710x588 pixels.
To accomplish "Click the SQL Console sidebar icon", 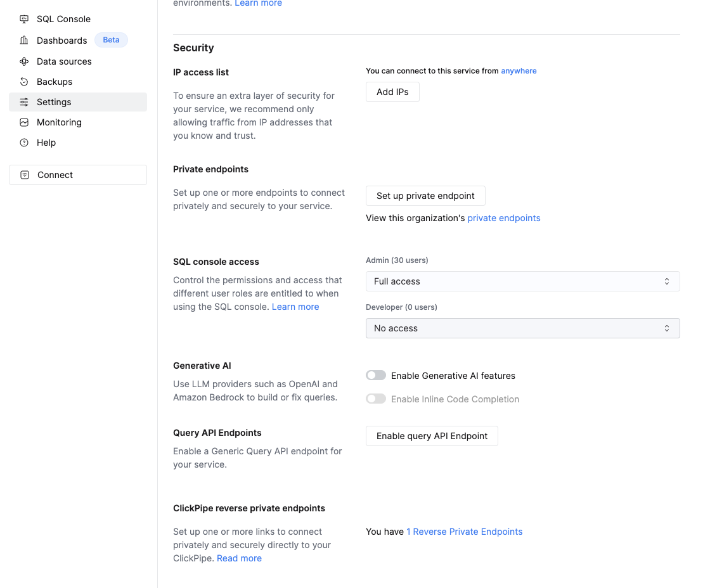I will 24,19.
